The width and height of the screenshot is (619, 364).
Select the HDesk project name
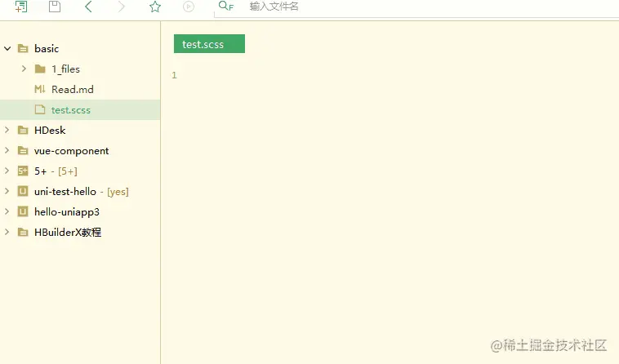50,130
